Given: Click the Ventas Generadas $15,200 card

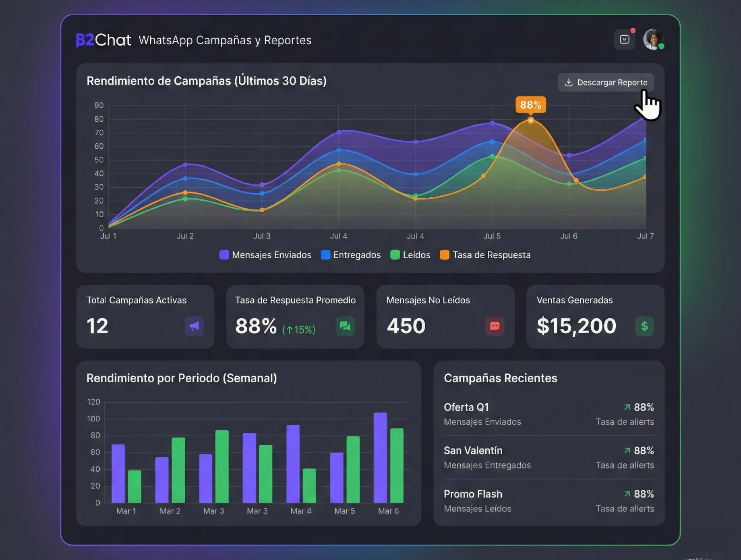Looking at the screenshot, I should coord(595,317).
